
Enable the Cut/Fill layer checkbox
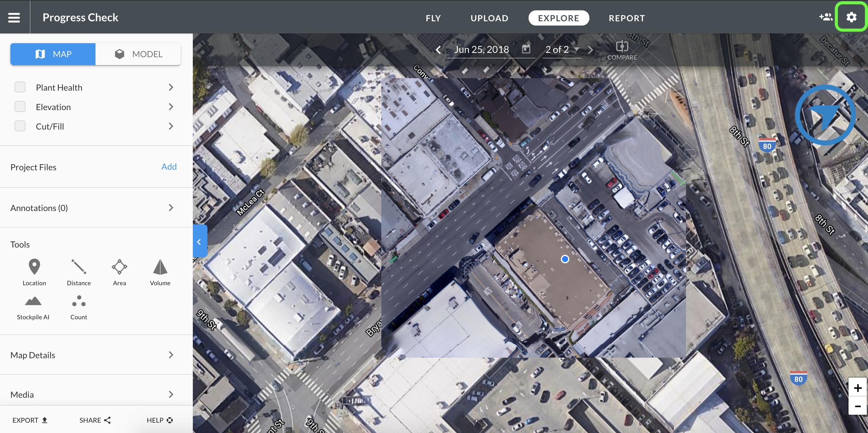[x=20, y=126]
